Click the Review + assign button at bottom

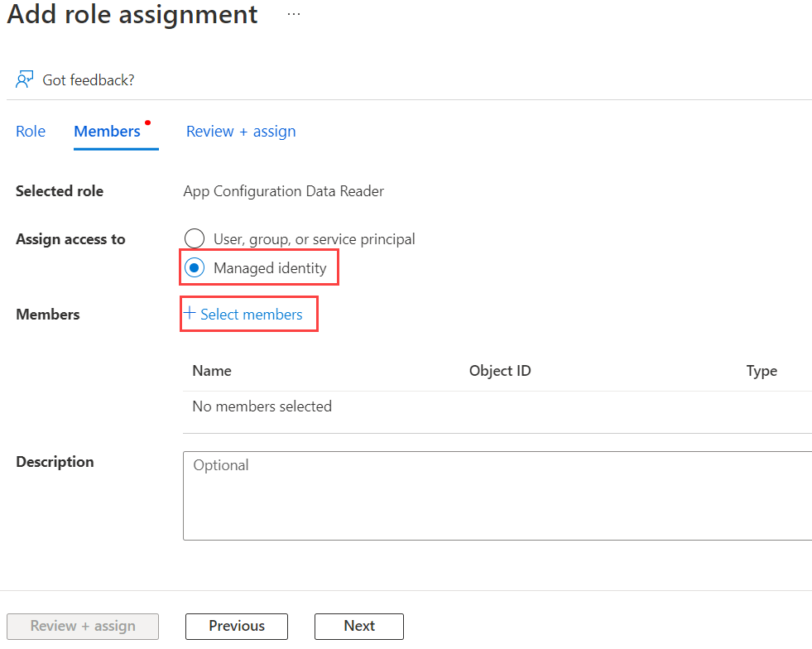(x=82, y=626)
